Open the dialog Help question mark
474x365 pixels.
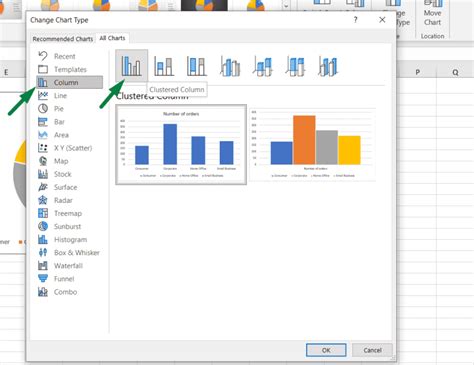point(355,20)
